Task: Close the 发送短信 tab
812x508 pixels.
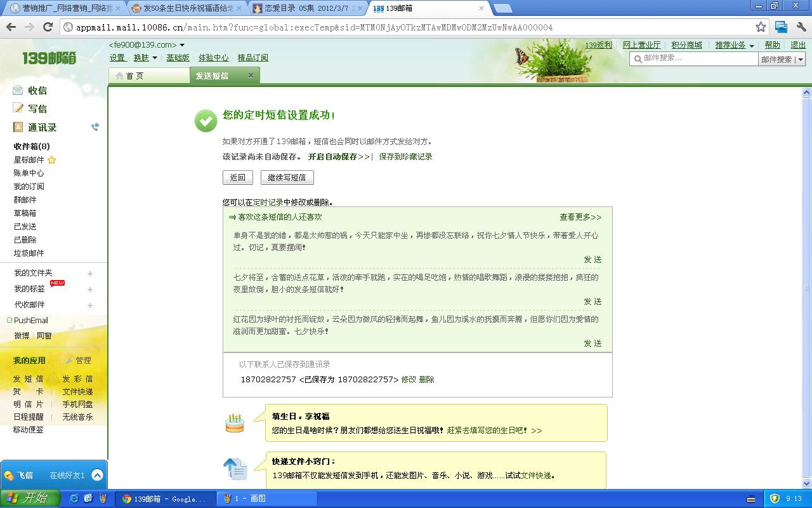Action: tap(251, 75)
